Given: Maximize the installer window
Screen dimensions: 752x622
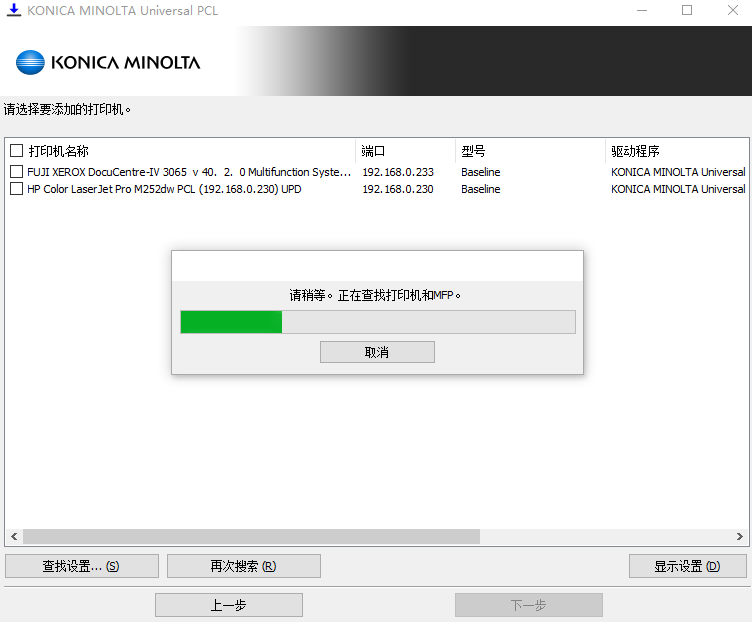Looking at the screenshot, I should (687, 10).
